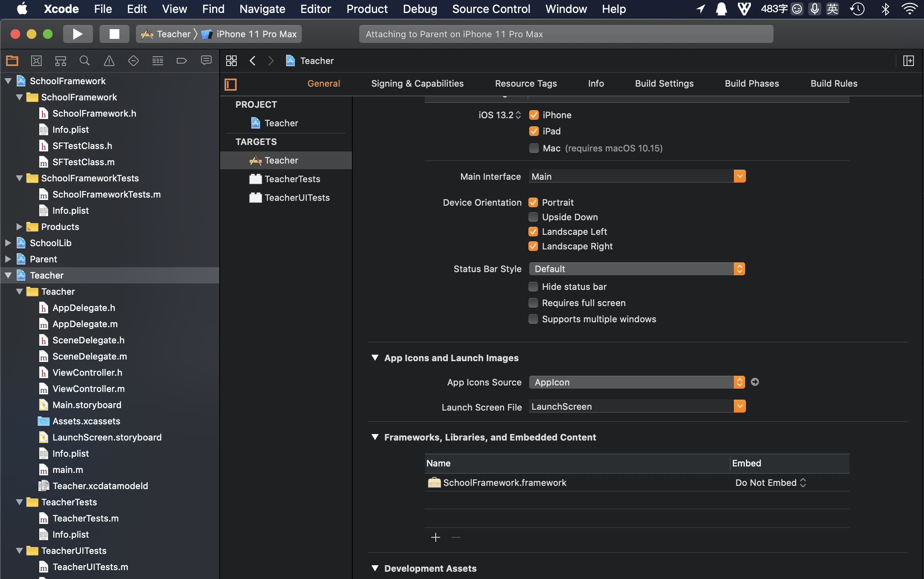This screenshot has width=924, height=579.
Task: Open the Debug navigator icon
Action: [158, 61]
